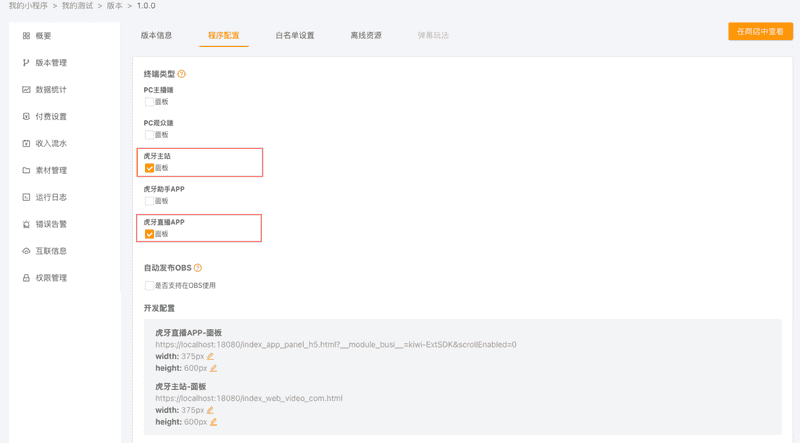Open 收入流水 in the sidebar menu
This screenshot has width=800, height=443.
[x=51, y=143]
